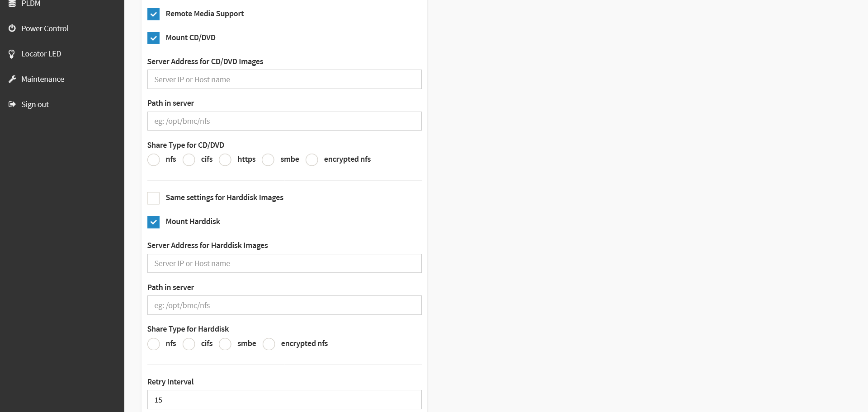Click the Retry Interval input field

(284, 400)
